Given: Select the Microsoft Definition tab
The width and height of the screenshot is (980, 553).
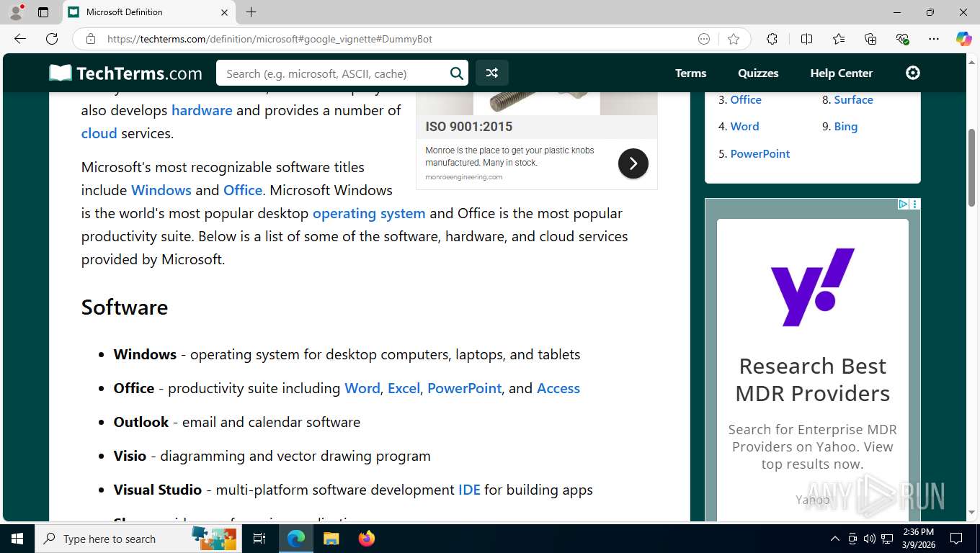Looking at the screenshot, I should (x=148, y=12).
